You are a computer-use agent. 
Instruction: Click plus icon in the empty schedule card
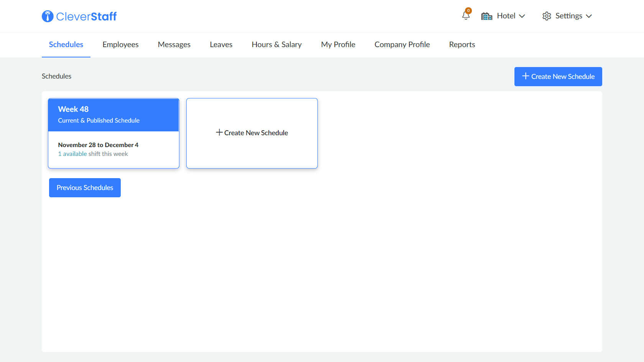[x=219, y=132]
